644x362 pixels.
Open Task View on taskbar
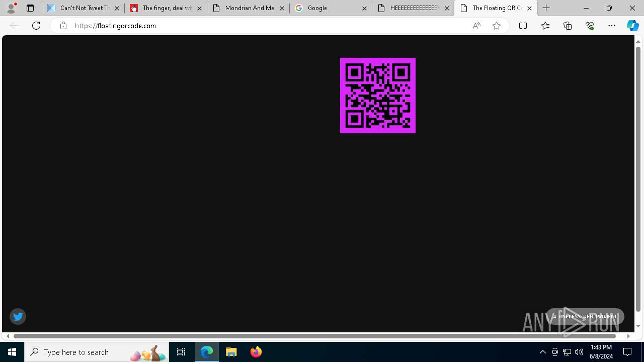tap(181, 352)
